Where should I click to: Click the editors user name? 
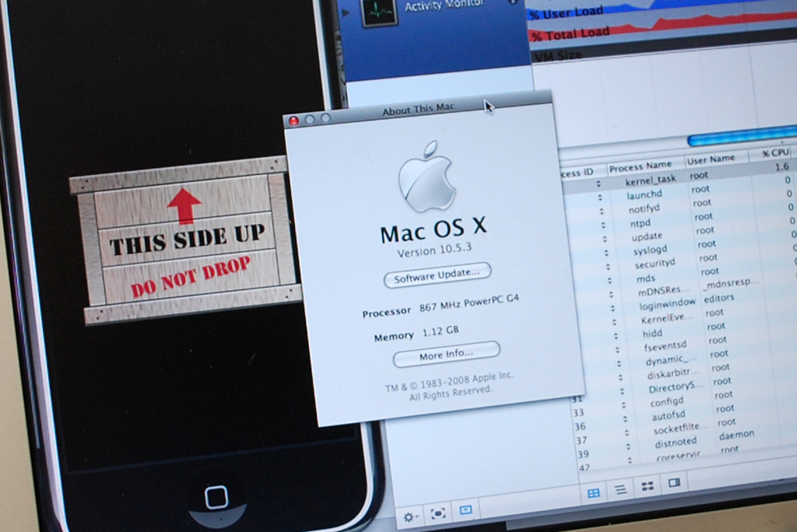click(718, 298)
